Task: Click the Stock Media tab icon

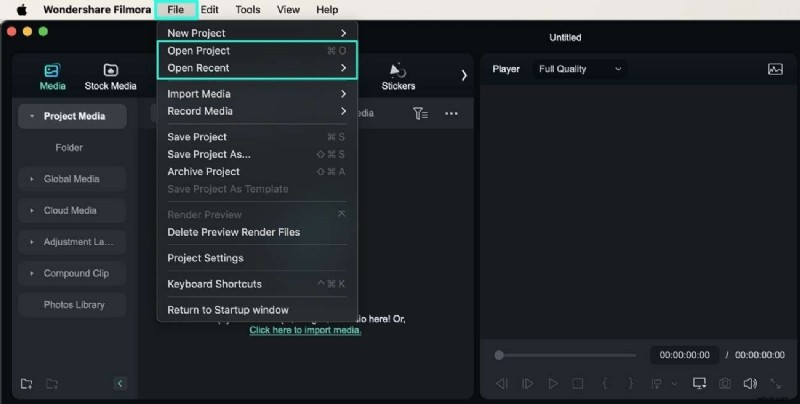Action: (110, 70)
